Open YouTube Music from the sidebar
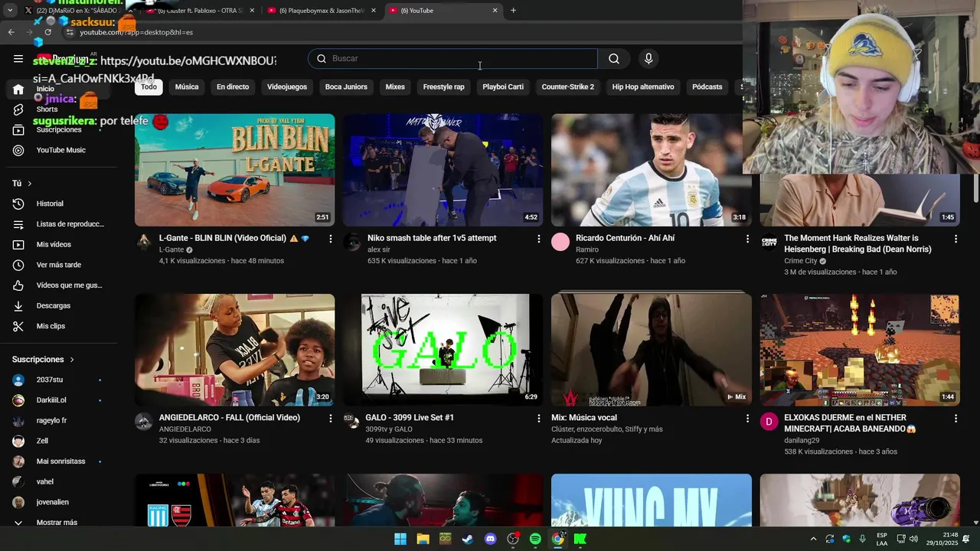980x551 pixels. tap(60, 150)
